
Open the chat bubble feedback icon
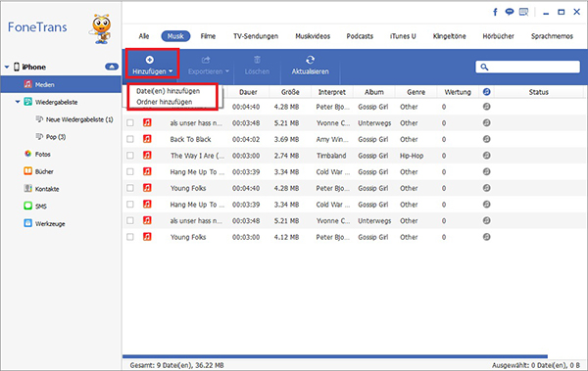509,12
